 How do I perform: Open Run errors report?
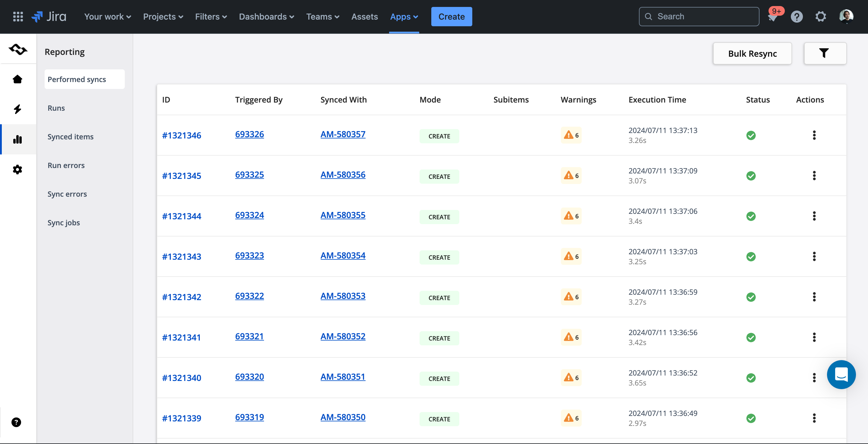[66, 165]
